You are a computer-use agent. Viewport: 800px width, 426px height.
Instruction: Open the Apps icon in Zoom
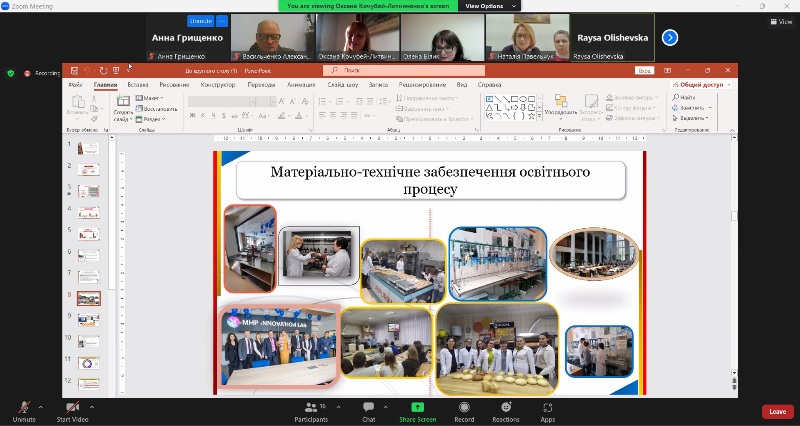(548, 409)
